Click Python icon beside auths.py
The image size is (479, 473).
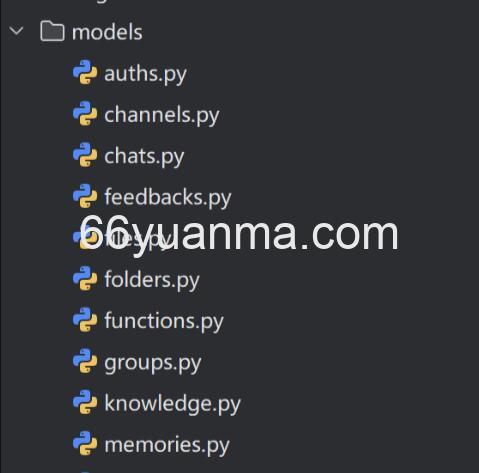[x=85, y=72]
